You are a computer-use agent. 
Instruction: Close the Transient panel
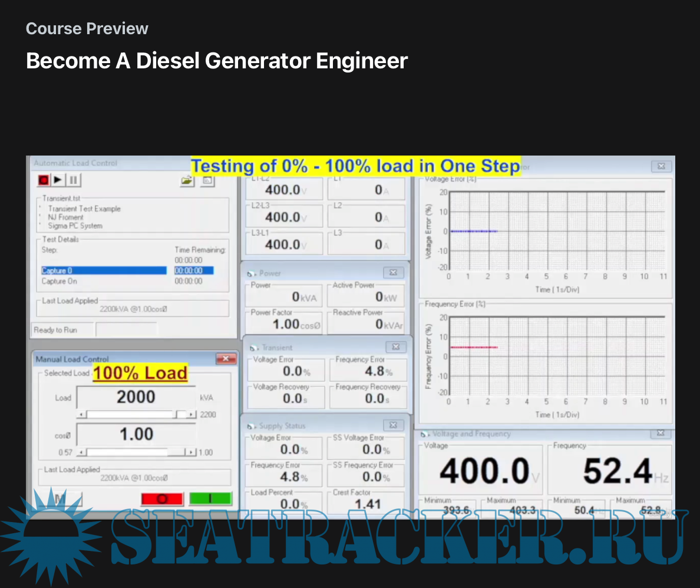[x=392, y=347]
